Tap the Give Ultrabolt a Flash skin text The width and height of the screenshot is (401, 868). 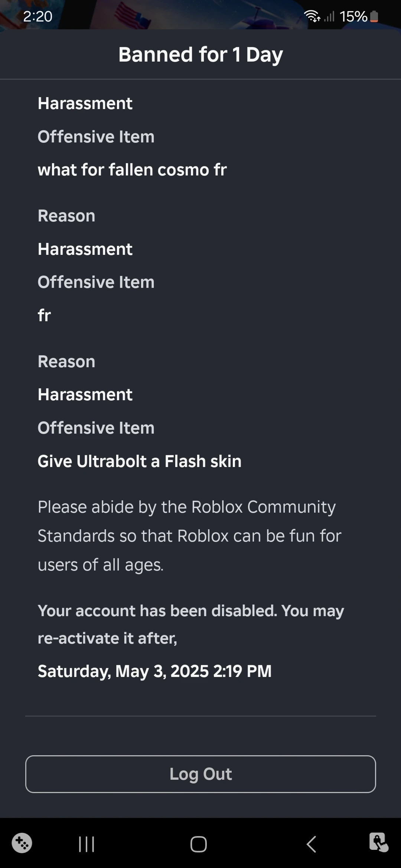point(139,461)
